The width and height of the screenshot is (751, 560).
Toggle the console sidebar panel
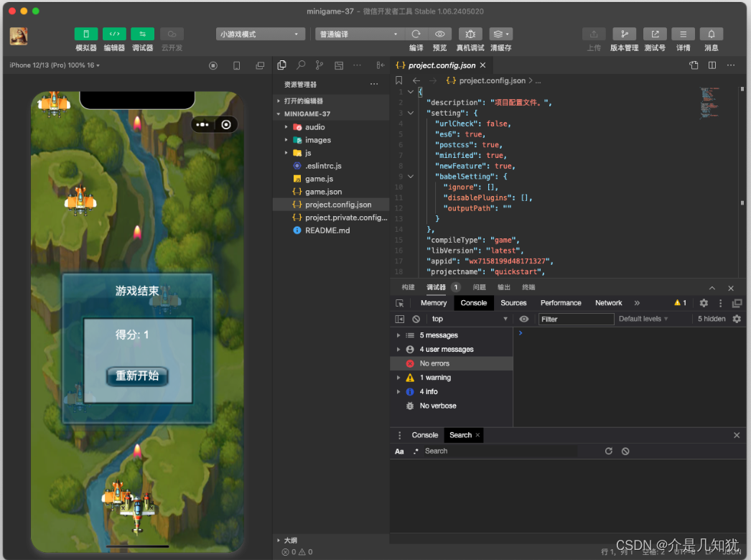pyautogui.click(x=399, y=319)
